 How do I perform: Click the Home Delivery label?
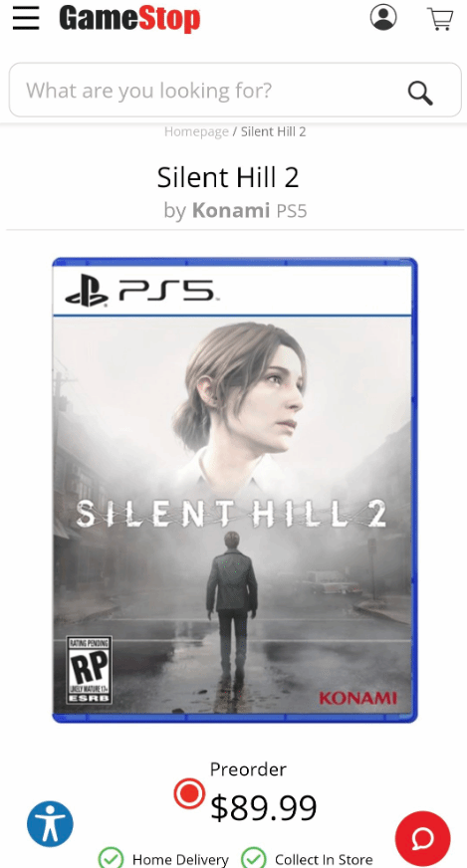[x=180, y=860]
